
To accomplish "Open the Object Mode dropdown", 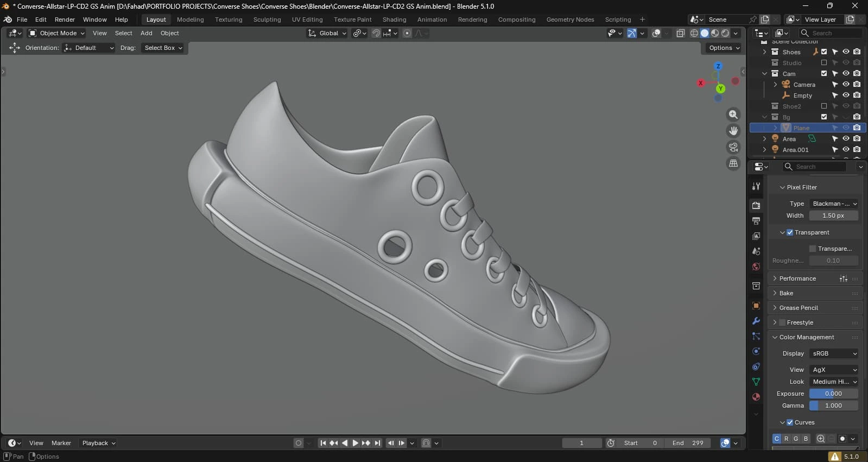I will (57, 33).
